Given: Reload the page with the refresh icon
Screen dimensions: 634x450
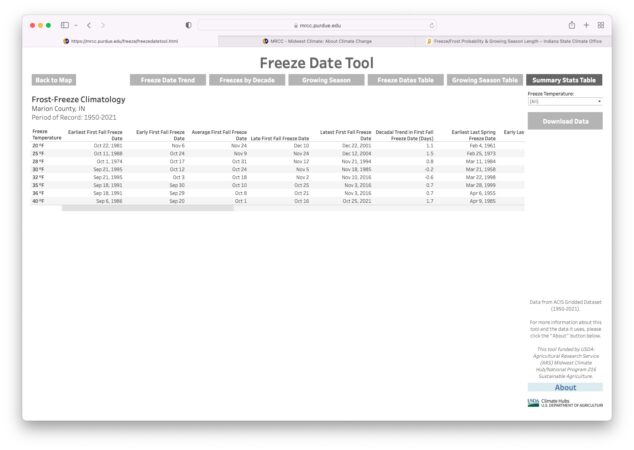Looking at the screenshot, I should coord(431,24).
